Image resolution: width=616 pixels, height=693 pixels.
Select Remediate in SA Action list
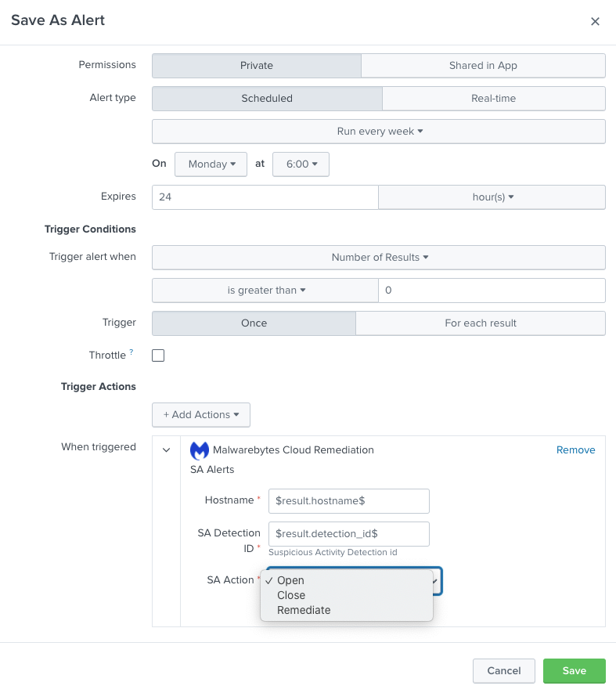point(347,610)
